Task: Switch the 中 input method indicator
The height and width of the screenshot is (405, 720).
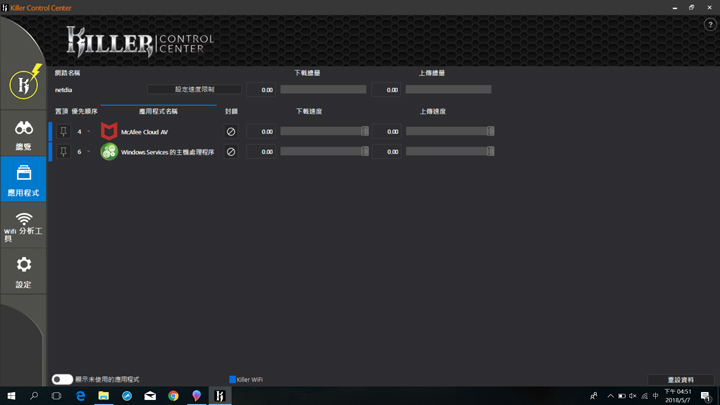Action: [656, 395]
